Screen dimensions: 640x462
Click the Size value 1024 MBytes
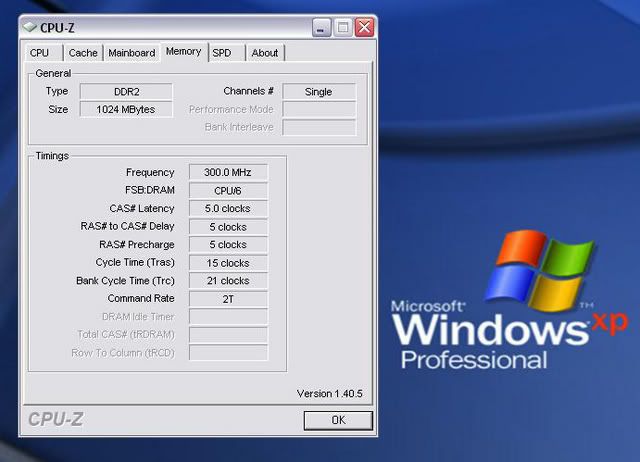[x=126, y=109]
